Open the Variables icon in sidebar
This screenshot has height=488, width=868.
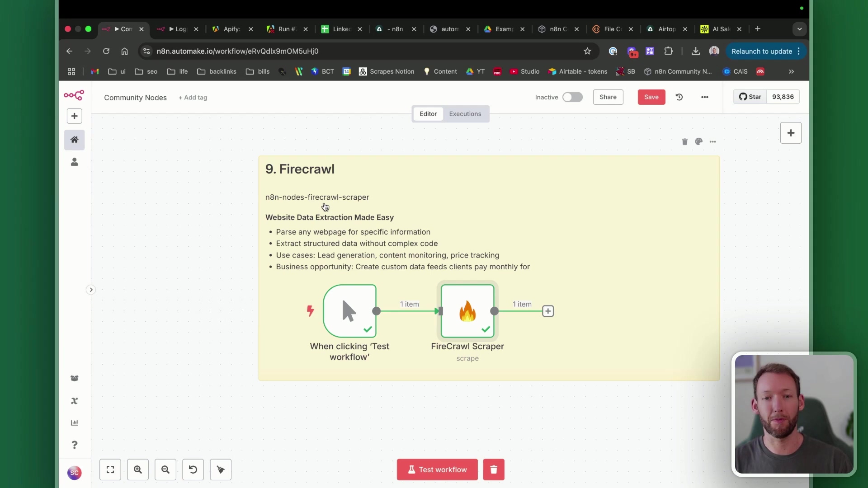click(75, 401)
